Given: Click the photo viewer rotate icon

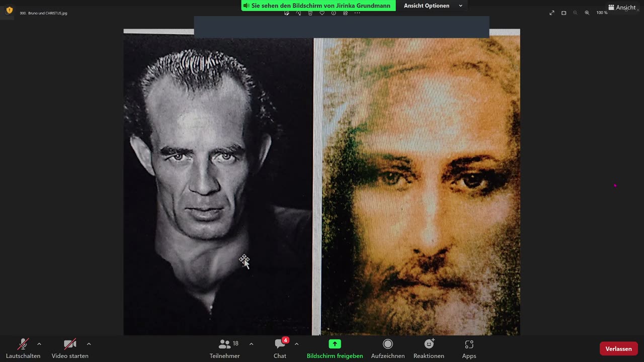Looking at the screenshot, I should [x=298, y=13].
